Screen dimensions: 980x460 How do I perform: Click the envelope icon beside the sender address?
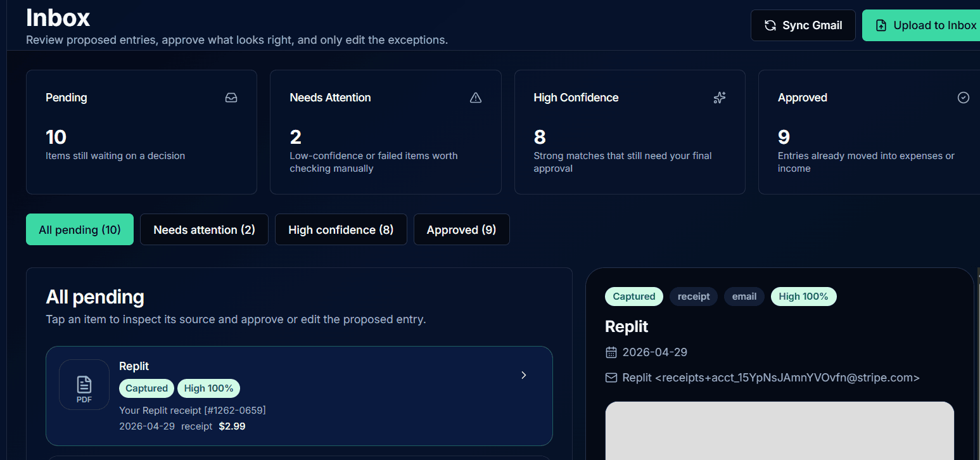[611, 378]
